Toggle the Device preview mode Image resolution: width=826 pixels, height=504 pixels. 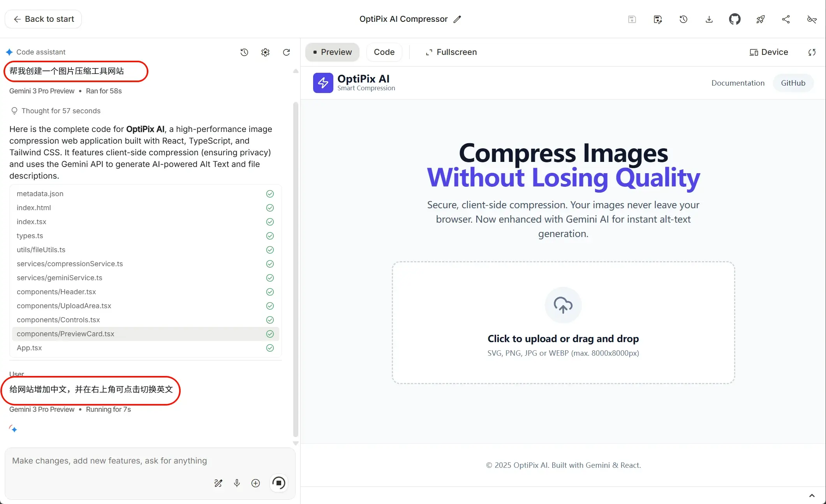769,52
